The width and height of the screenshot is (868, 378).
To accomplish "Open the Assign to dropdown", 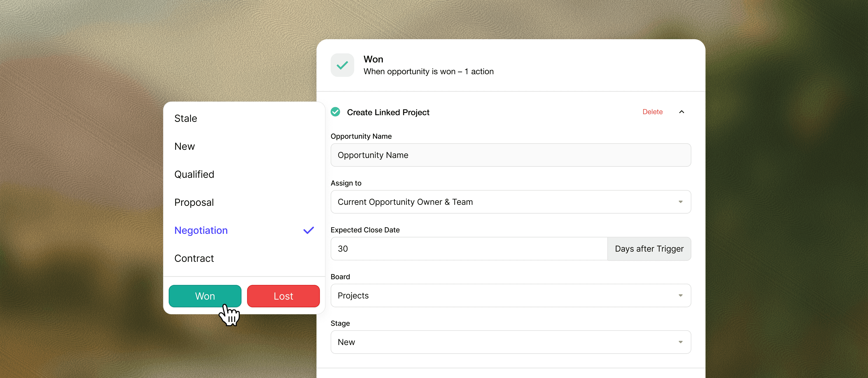I will coord(511,202).
